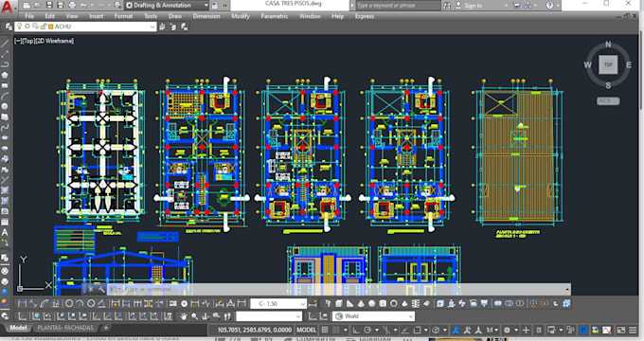This screenshot has height=341, width=644.
Task: Open the ACHU layer dropdown
Action: (x=85, y=27)
